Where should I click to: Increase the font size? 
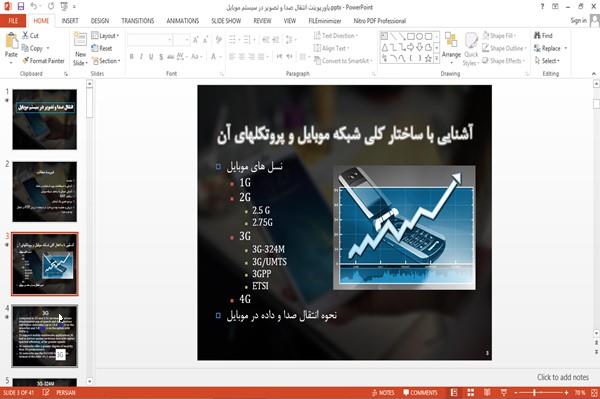(196, 40)
